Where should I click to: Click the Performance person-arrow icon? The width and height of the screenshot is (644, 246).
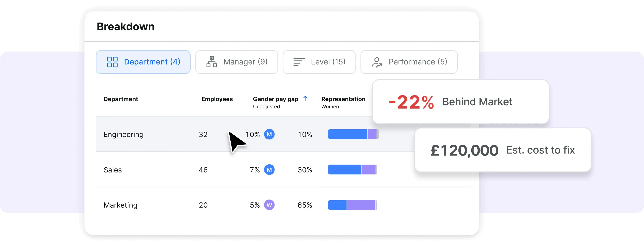[377, 62]
